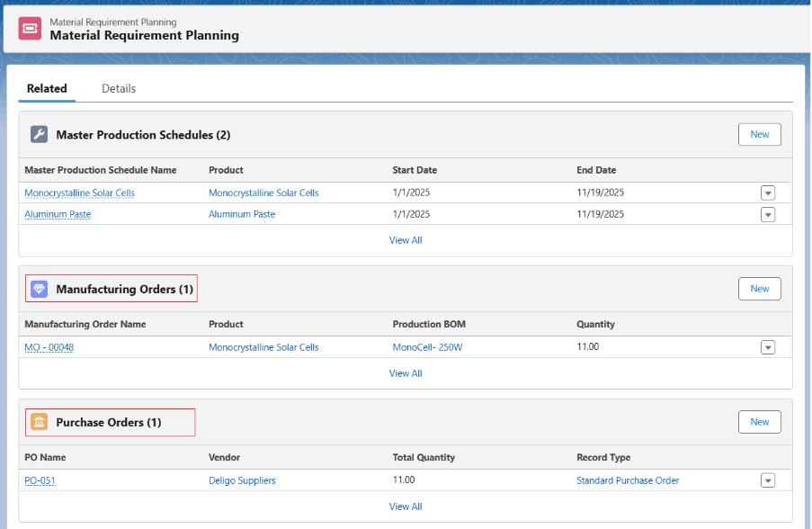
Task: Click the Manufacturing Orders diamond icon
Action: [x=39, y=289]
